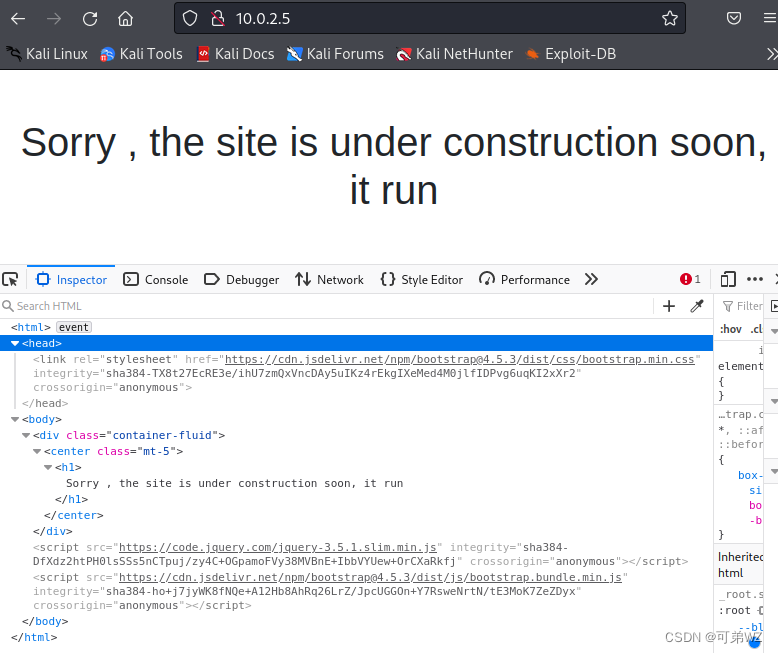Bookmark this page with the star
Viewport: 778px width, 653px height.
[x=669, y=19]
